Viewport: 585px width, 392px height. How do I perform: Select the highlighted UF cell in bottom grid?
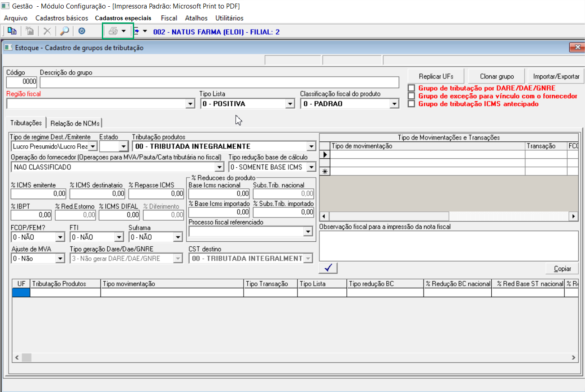coord(21,292)
